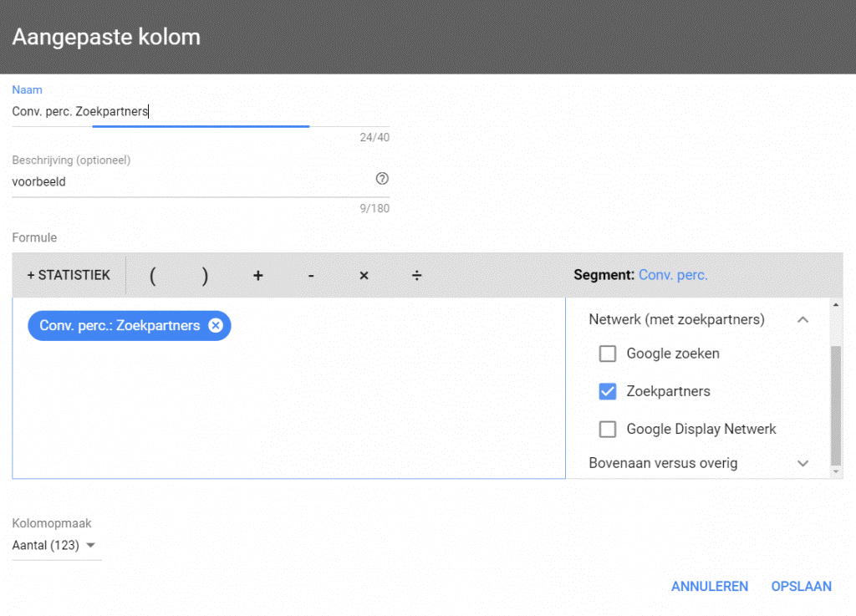Click the Conv. perc. segment link
Image resolution: width=856 pixels, height=616 pixels.
[673, 275]
